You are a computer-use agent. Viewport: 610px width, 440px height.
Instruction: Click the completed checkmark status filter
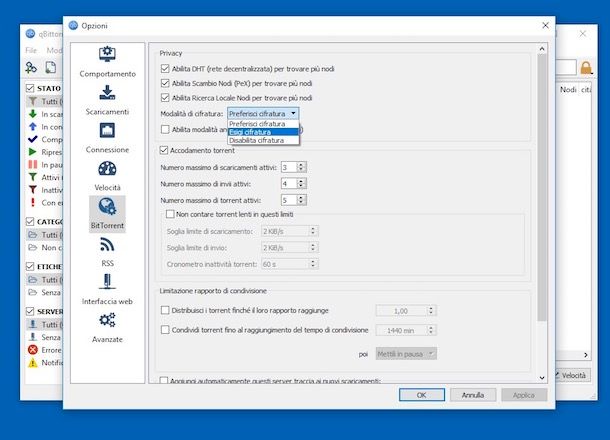point(33,139)
